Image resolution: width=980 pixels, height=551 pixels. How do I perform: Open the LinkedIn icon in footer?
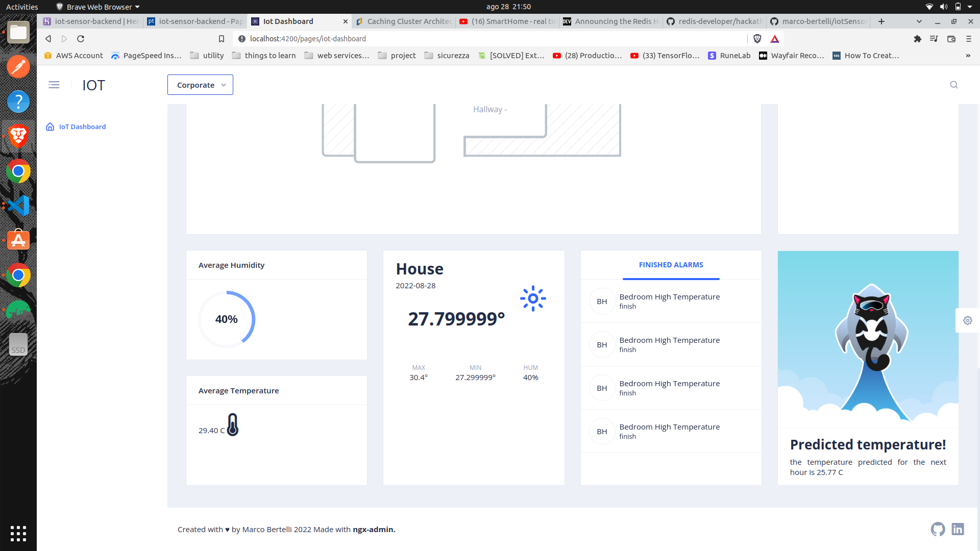[958, 529]
